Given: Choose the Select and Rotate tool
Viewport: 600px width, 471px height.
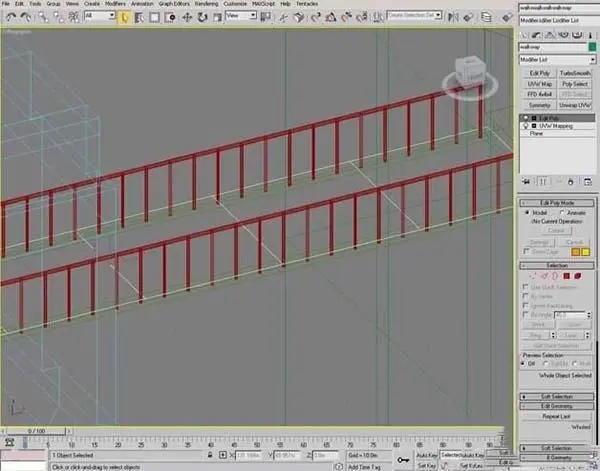Looking at the screenshot, I should pos(202,17).
